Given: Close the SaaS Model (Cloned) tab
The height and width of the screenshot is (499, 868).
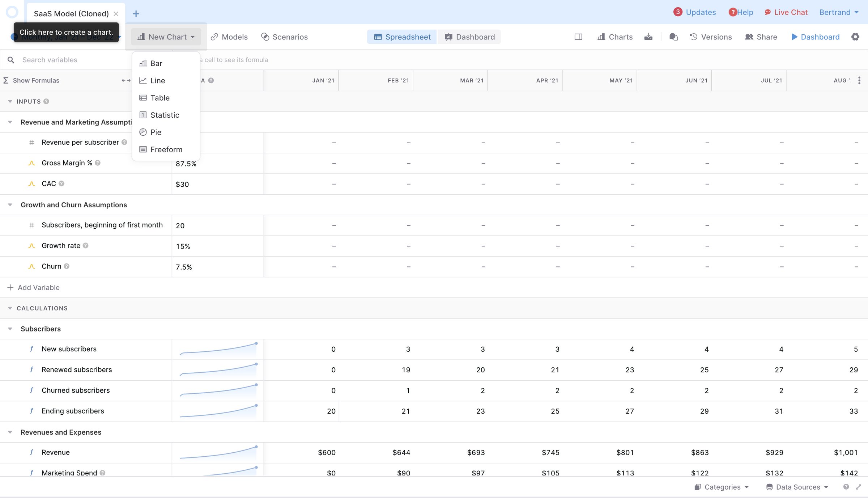Looking at the screenshot, I should 116,14.
